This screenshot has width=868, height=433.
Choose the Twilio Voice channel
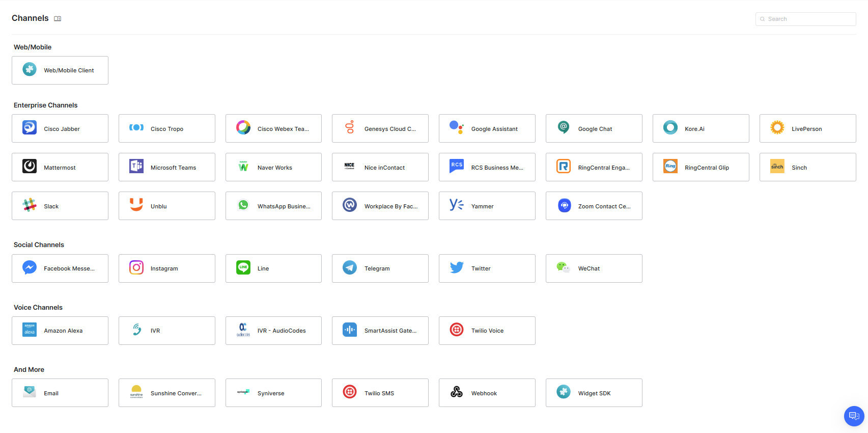coord(487,331)
